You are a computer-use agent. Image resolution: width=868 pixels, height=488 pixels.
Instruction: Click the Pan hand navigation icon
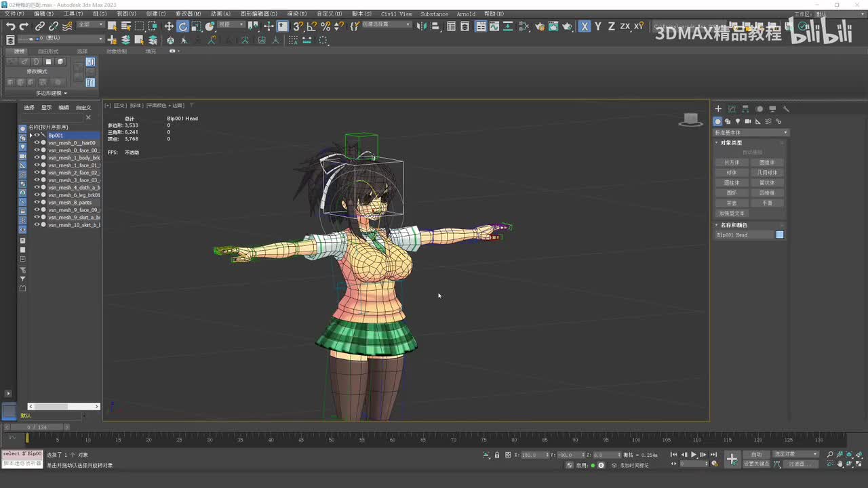tap(841, 464)
